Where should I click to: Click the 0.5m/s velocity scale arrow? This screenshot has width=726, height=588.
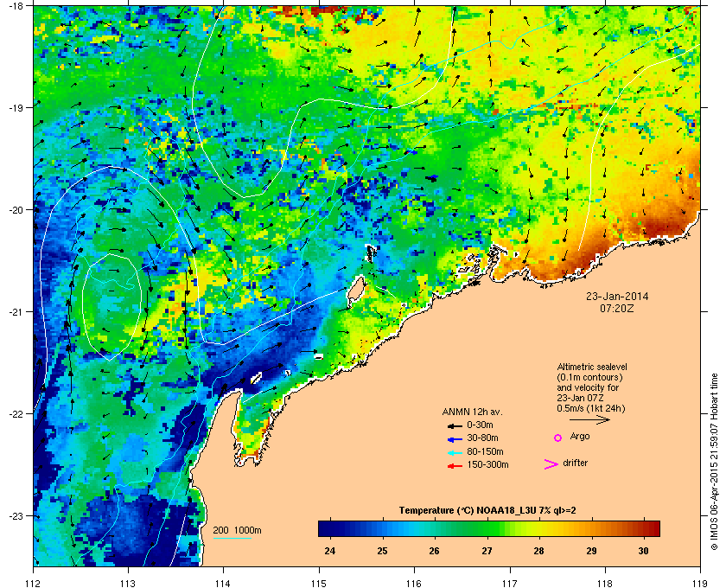click(x=589, y=419)
